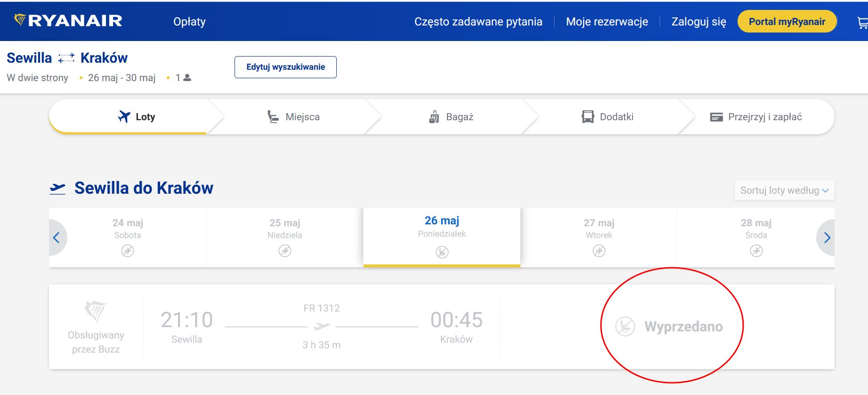Click Kraków destination in page header

pos(104,58)
